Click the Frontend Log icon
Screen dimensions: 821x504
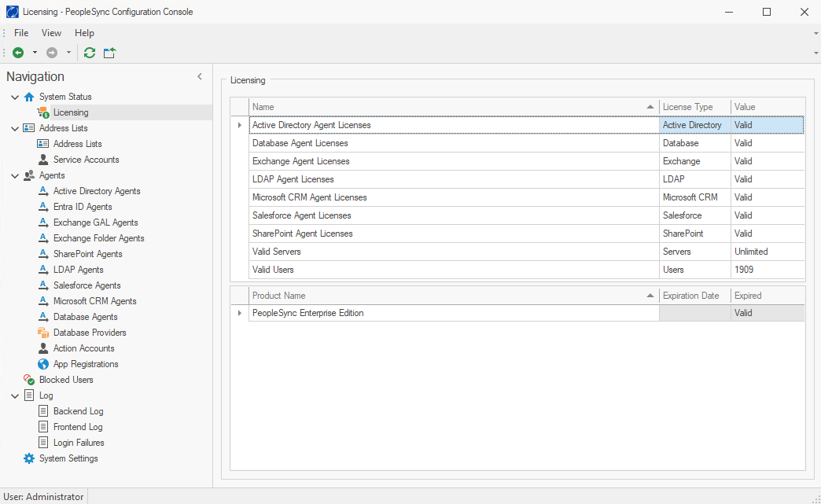pos(43,426)
